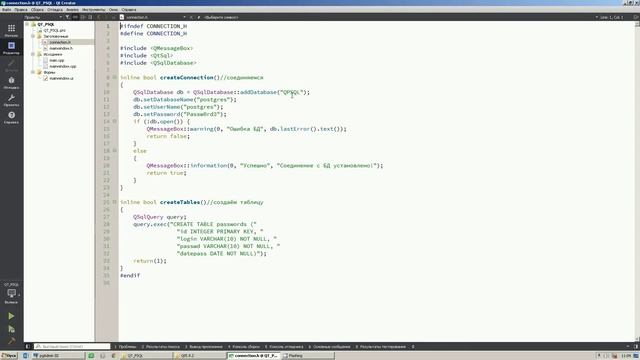Open the line and column dropdown arrow
640x360 pixels.
coord(596,17)
